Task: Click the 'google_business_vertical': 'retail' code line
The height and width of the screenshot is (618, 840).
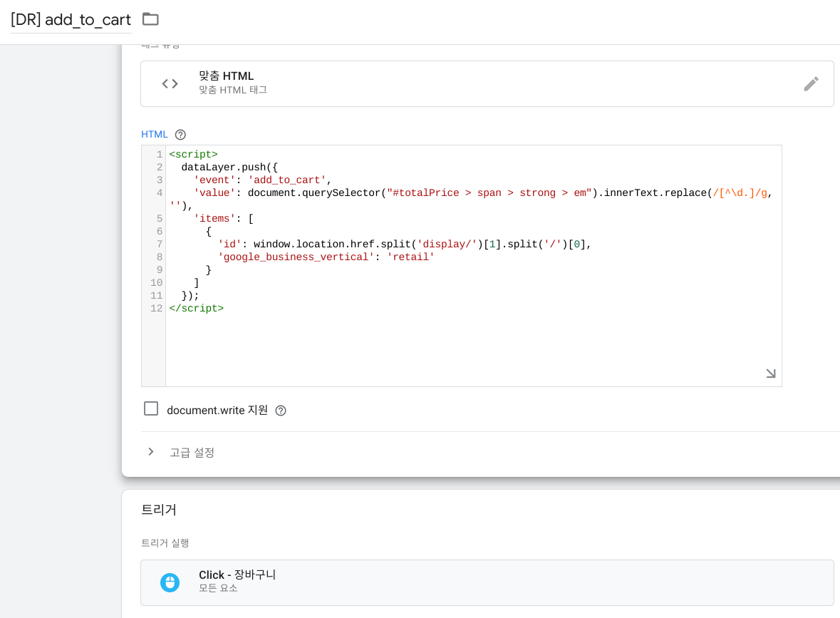Action: [326, 257]
